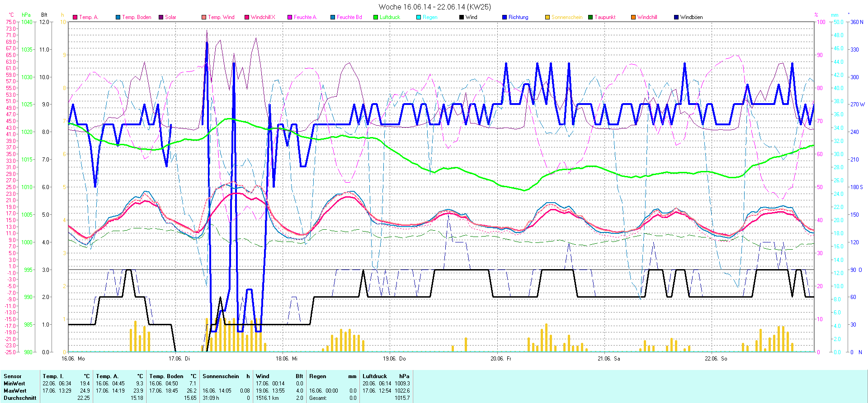Select the Windböen legend label

coord(691,17)
